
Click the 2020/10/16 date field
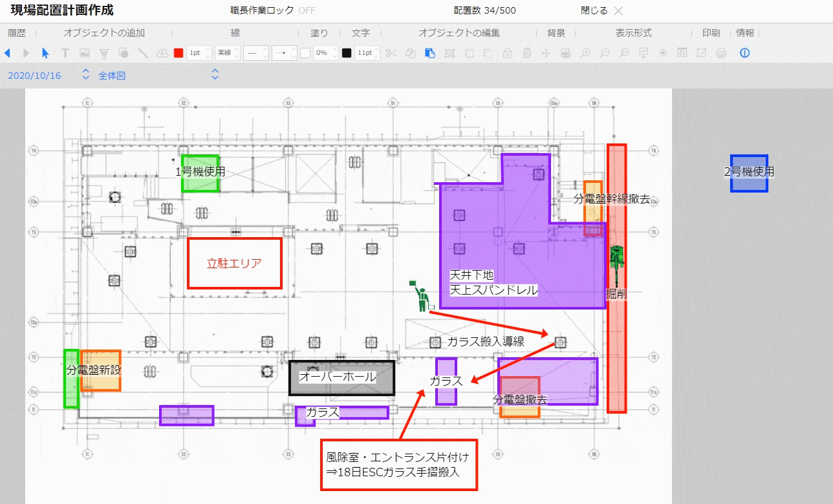click(x=34, y=76)
